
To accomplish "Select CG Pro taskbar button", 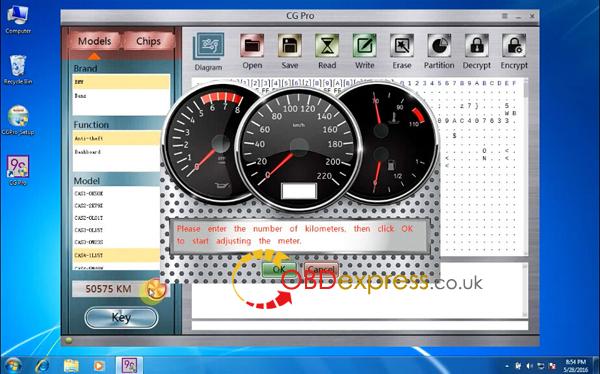I will pos(129,366).
